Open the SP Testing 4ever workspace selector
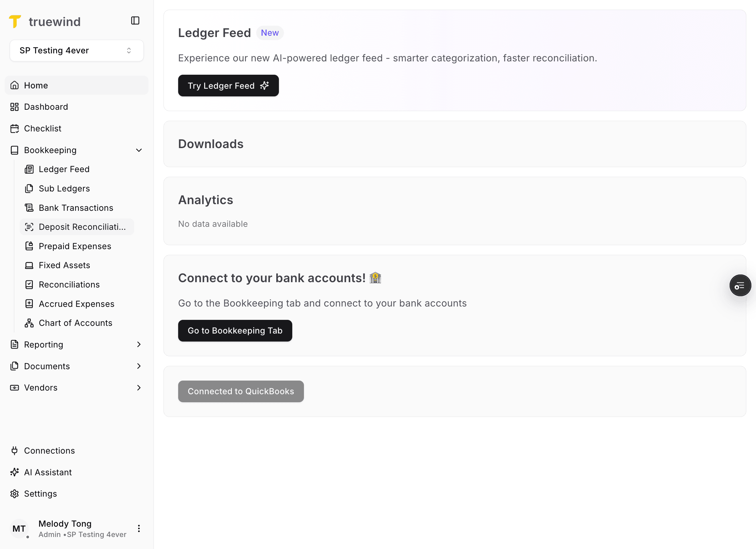This screenshot has width=756, height=549. pos(76,50)
